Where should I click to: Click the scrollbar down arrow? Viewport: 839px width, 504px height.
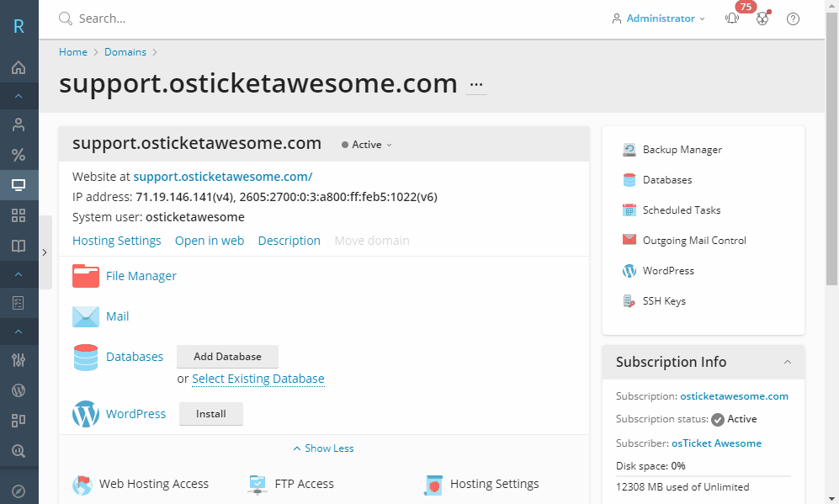tap(831, 499)
